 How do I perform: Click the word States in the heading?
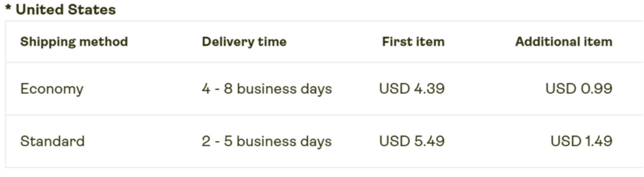coord(92,10)
